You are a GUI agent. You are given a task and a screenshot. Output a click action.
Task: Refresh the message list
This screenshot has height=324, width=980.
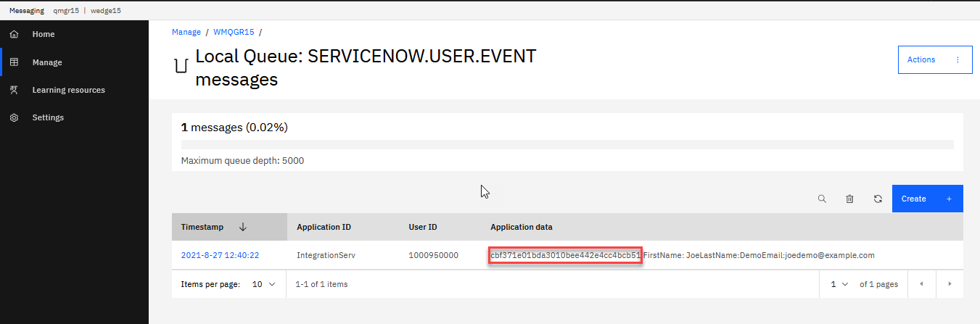tap(878, 199)
